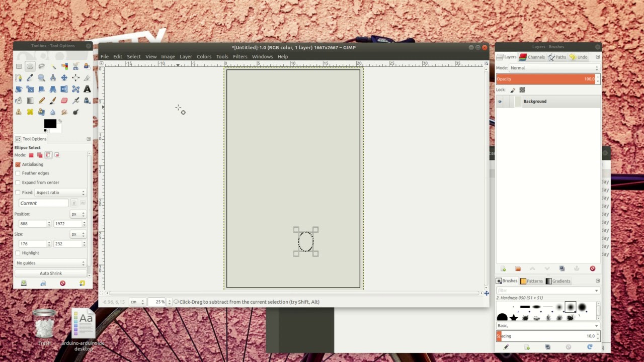This screenshot has height=362, width=644.
Task: Open the No guides dropdown
Action: [50, 263]
